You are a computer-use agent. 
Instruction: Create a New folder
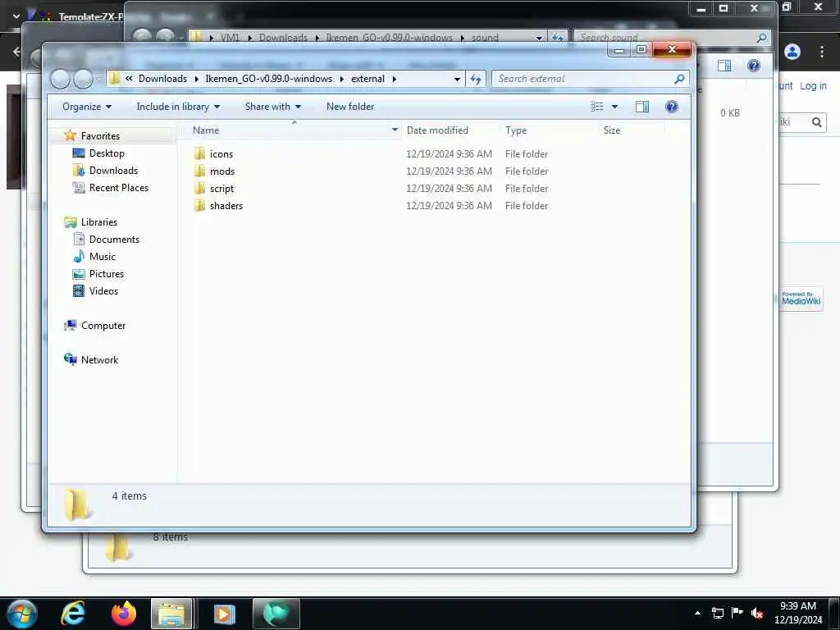click(x=350, y=107)
